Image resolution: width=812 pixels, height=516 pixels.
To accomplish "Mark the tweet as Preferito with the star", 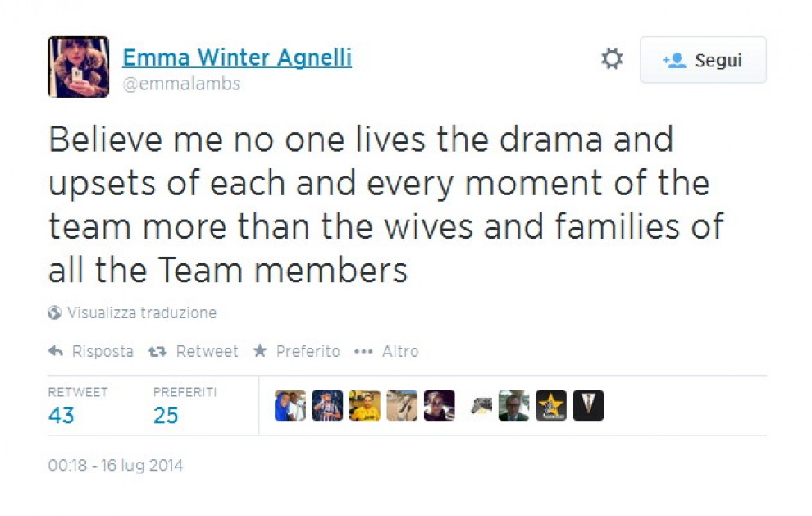I will coord(260,351).
